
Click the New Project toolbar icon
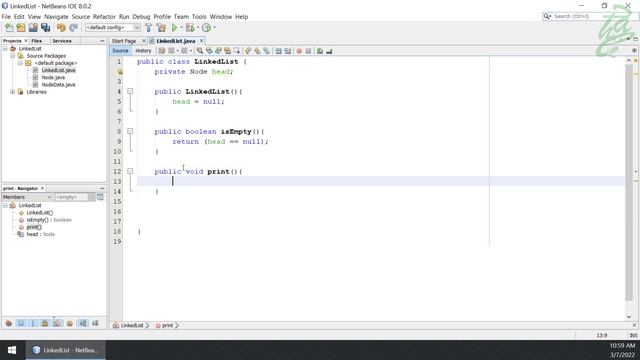tap(21, 27)
